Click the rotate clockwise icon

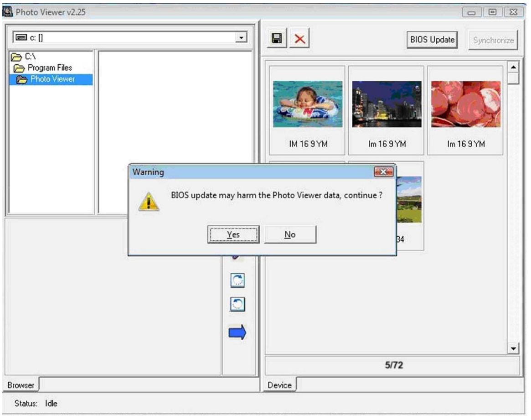pos(237,281)
